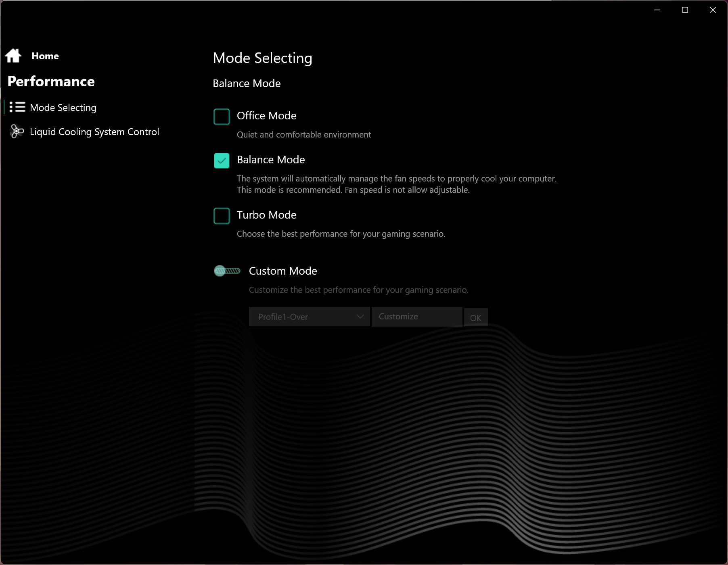The image size is (728, 565).
Task: Click the Custom Mode label
Action: (283, 271)
